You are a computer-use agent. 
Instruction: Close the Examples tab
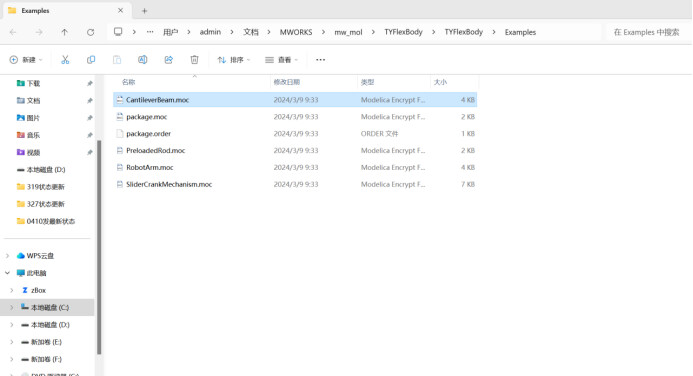click(x=120, y=10)
